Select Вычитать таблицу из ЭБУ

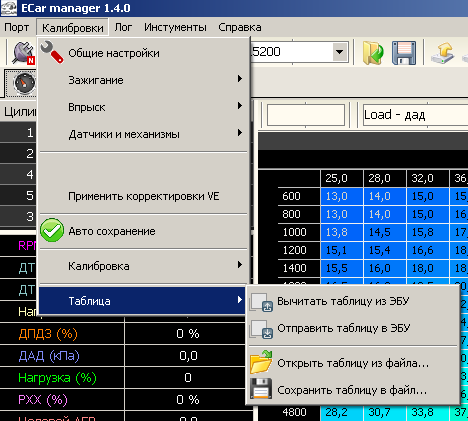pyautogui.click(x=354, y=301)
